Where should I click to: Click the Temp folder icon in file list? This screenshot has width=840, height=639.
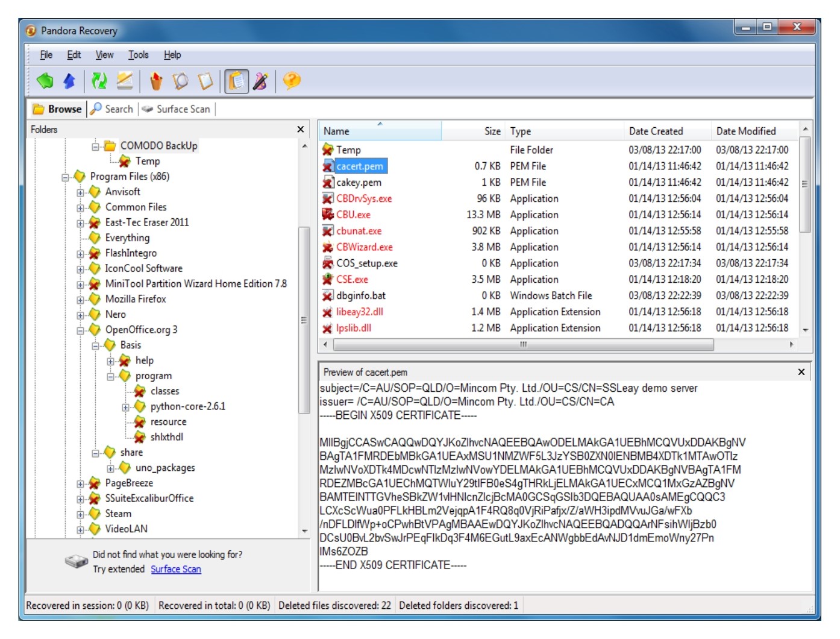pos(328,150)
